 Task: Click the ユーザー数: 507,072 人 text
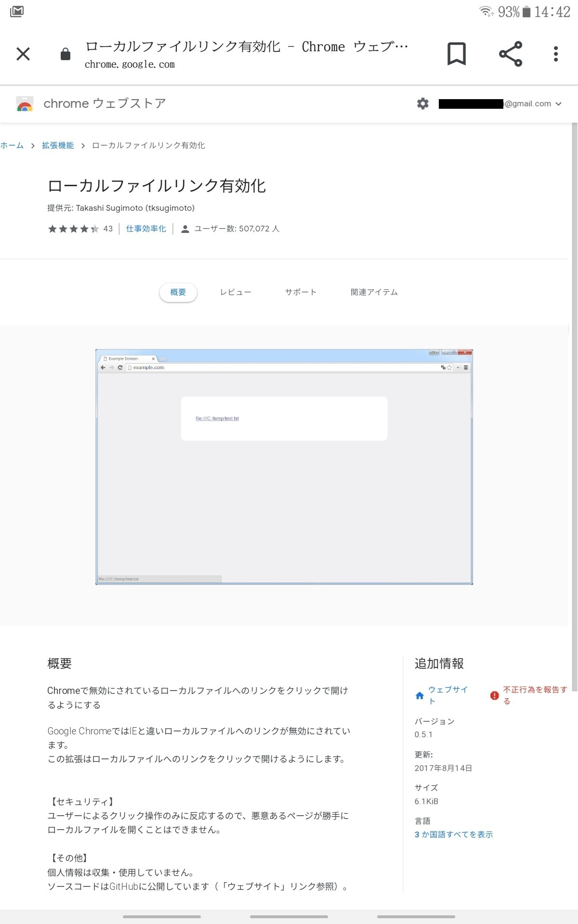coord(237,229)
